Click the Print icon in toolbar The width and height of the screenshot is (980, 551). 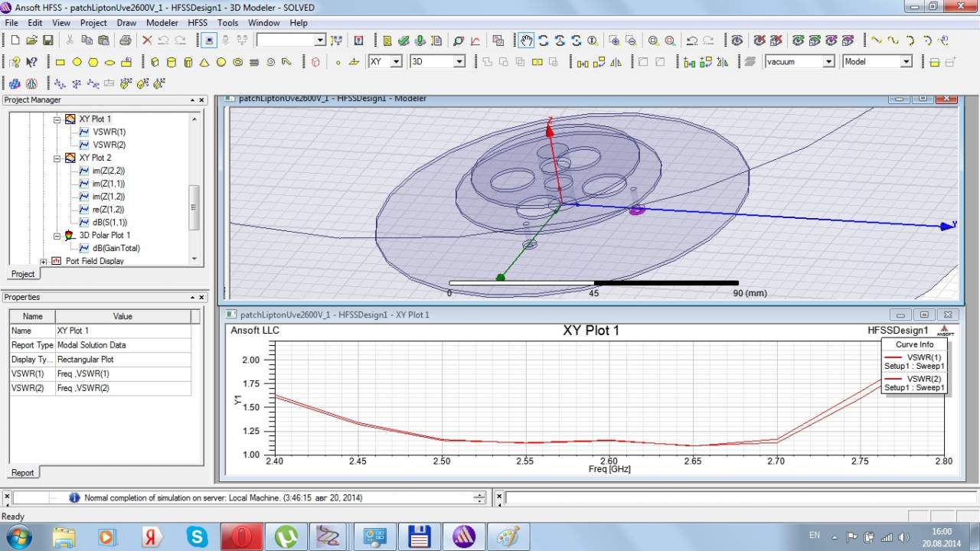tap(126, 41)
